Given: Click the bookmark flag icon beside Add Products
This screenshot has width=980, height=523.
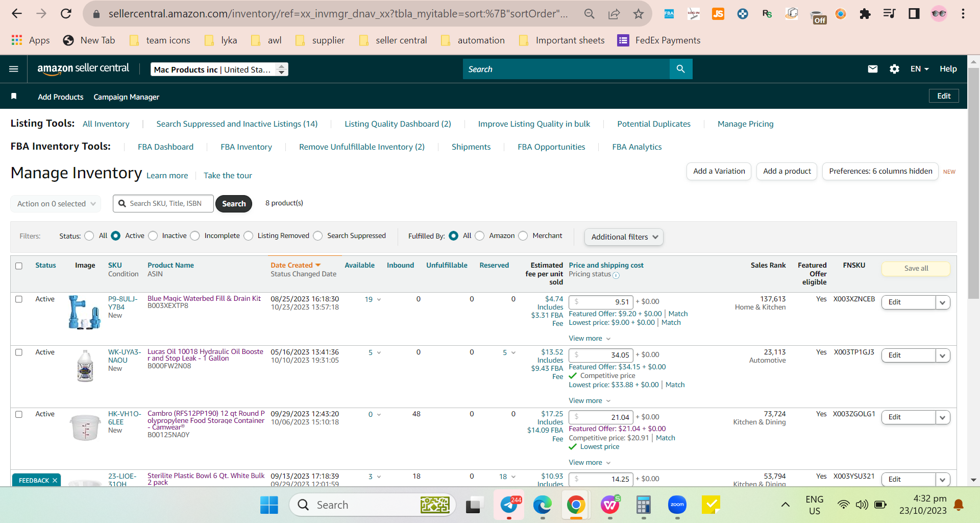Looking at the screenshot, I should click(14, 96).
